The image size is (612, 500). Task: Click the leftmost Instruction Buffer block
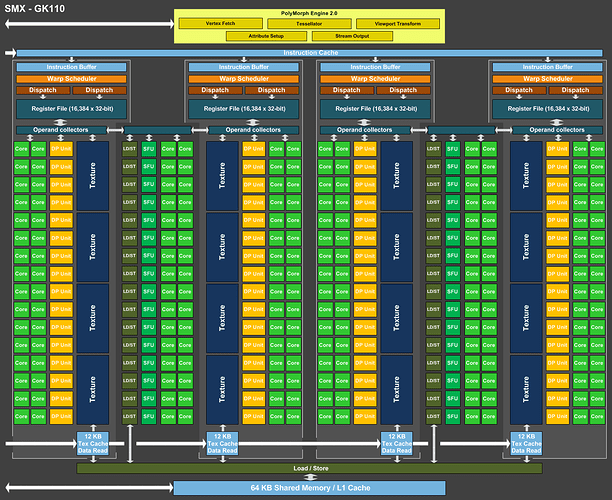[69, 67]
